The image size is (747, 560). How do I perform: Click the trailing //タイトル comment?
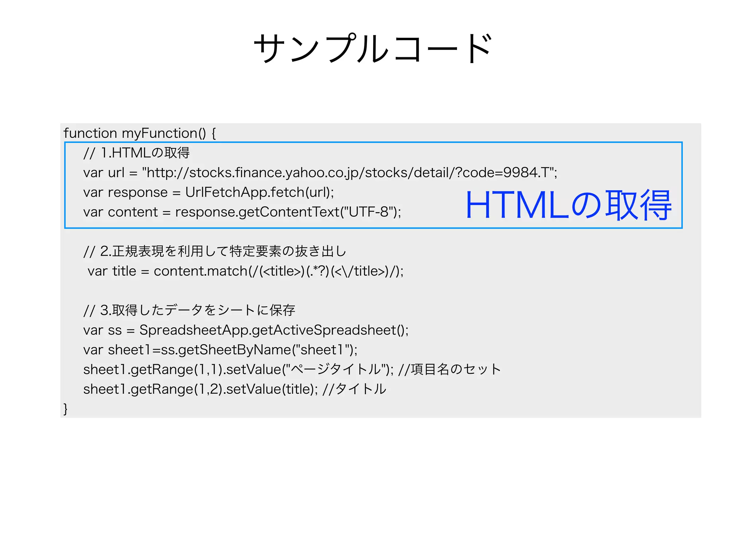tap(354, 389)
